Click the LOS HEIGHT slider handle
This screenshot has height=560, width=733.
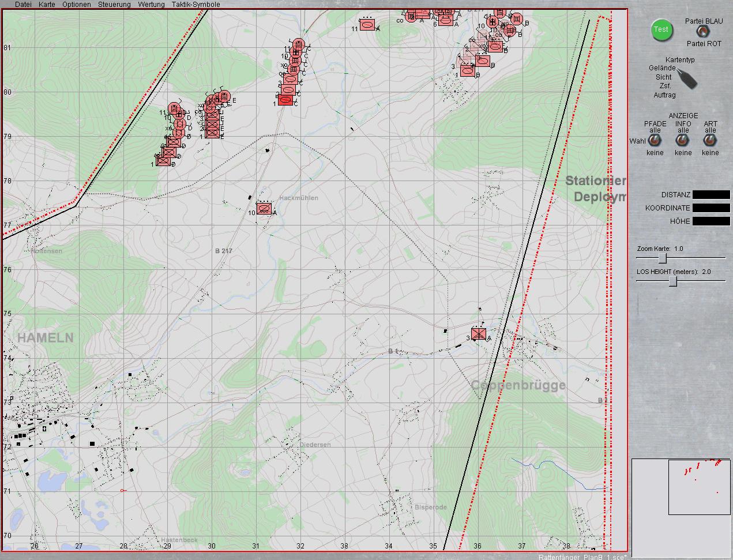[672, 281]
